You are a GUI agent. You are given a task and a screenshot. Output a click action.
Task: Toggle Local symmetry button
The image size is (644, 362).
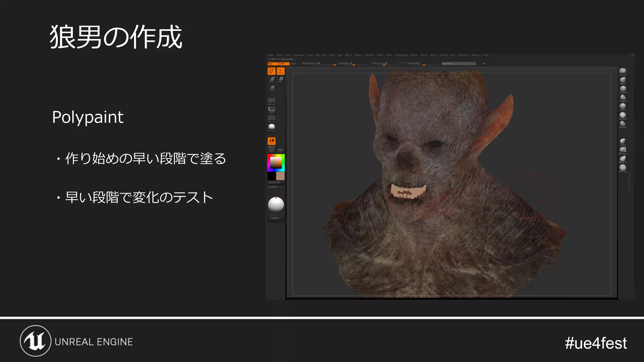tap(271, 141)
